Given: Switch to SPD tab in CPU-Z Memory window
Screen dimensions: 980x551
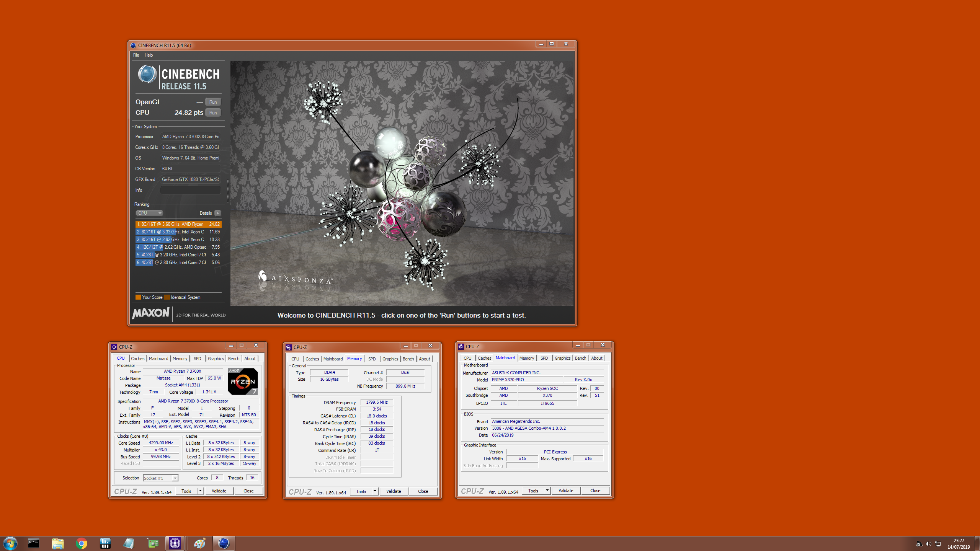Looking at the screenshot, I should (x=372, y=359).
